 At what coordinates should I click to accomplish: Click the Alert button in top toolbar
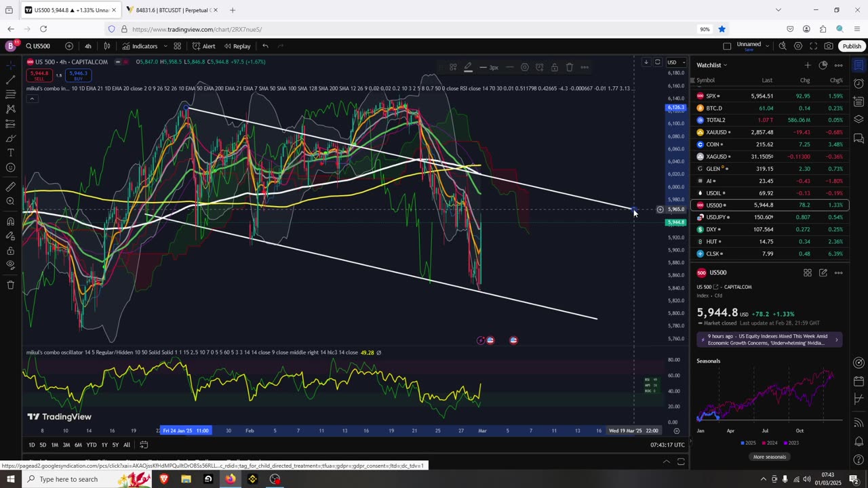click(203, 46)
